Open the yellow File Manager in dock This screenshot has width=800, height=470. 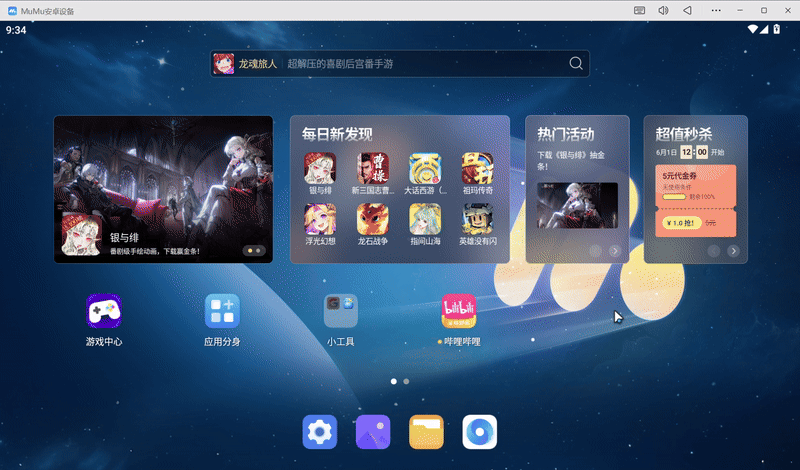[426, 432]
